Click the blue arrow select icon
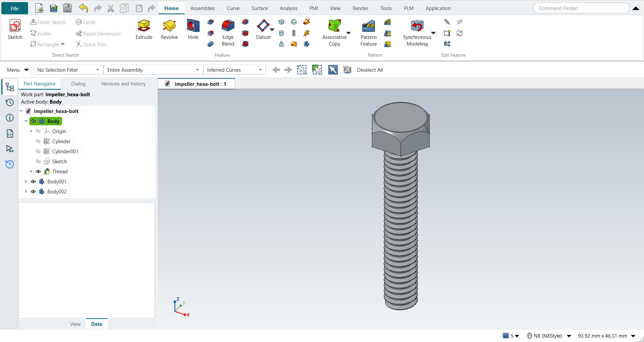Image resolution: width=644 pixels, height=342 pixels. pyautogui.click(x=333, y=70)
